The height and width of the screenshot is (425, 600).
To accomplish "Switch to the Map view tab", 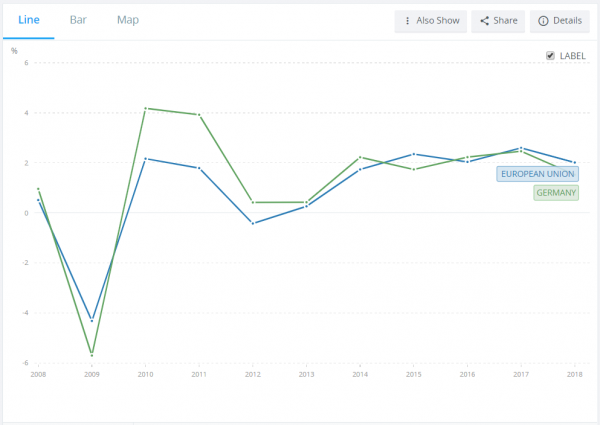I will 128,20.
